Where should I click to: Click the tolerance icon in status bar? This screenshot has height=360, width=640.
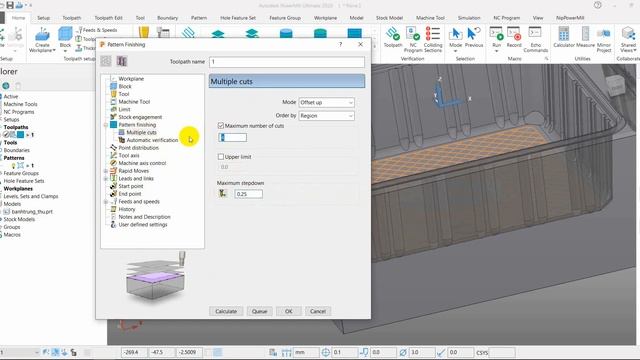(325, 352)
